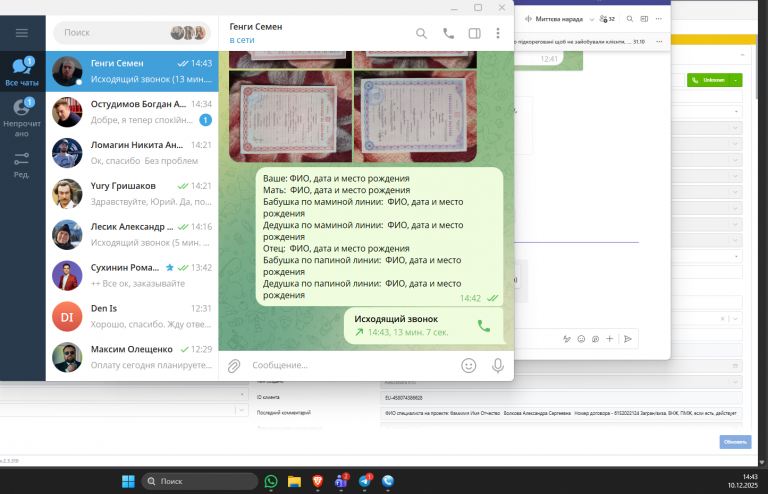The height and width of the screenshot is (494, 768).
Task: Open ellipsis menu on the Teams pinned message
Action: (x=659, y=42)
